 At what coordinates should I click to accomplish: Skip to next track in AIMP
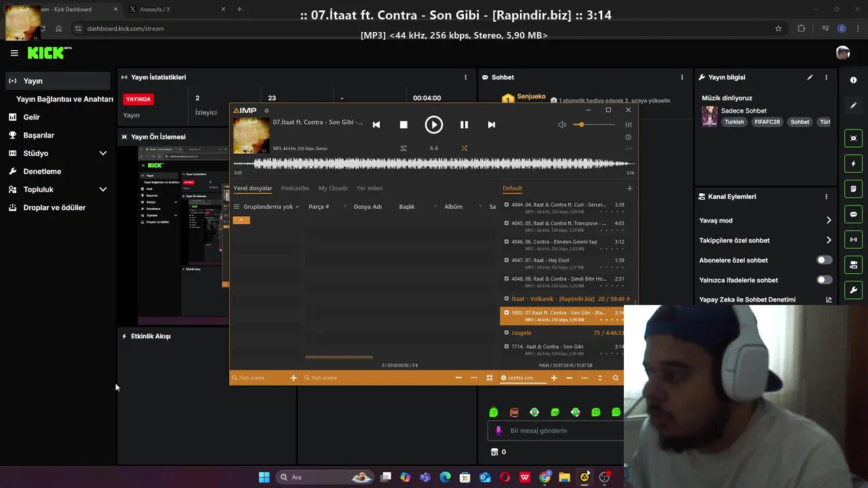pyautogui.click(x=492, y=125)
